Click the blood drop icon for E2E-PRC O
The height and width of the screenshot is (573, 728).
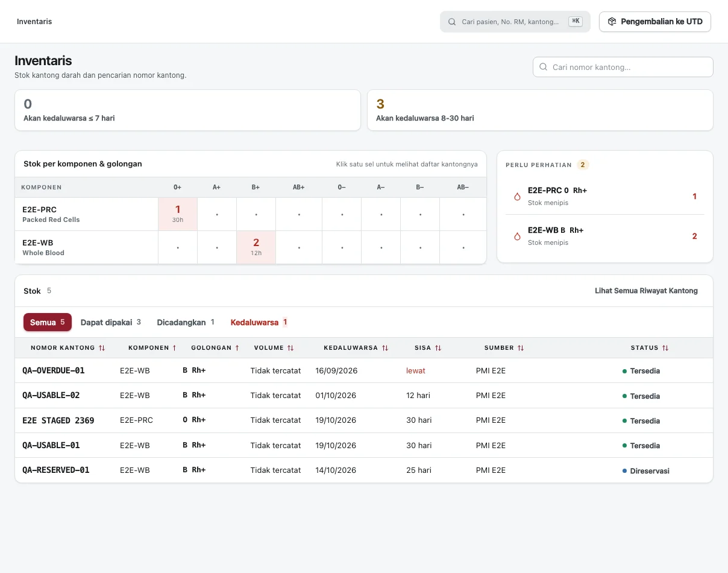[x=516, y=197]
